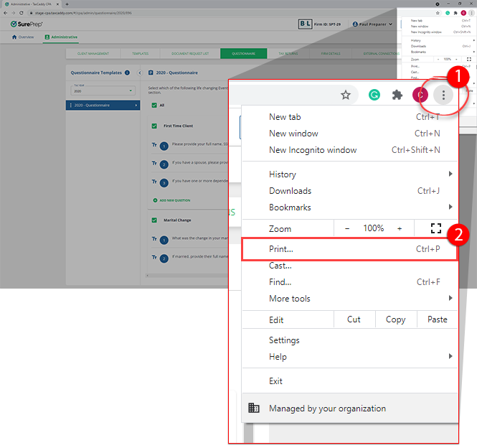The image size is (477, 448).
Task: Click the Questionnaire Templates info icon
Action: [128, 73]
